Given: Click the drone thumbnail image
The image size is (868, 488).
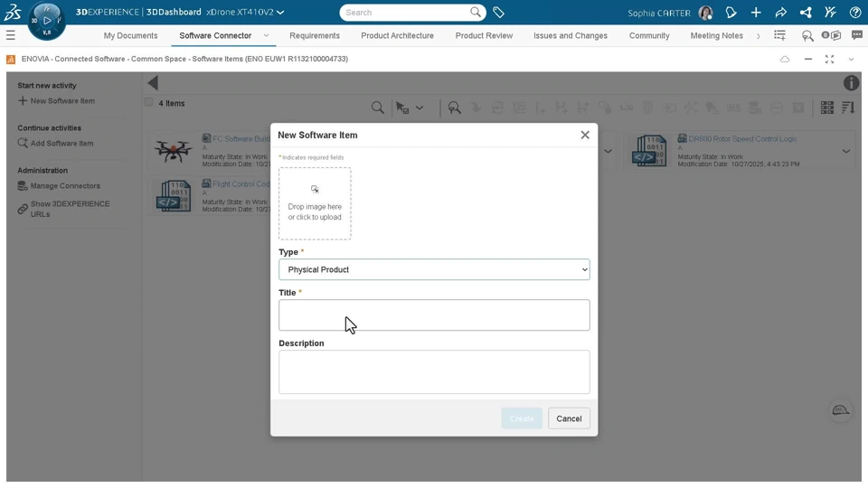Looking at the screenshot, I should click(173, 151).
